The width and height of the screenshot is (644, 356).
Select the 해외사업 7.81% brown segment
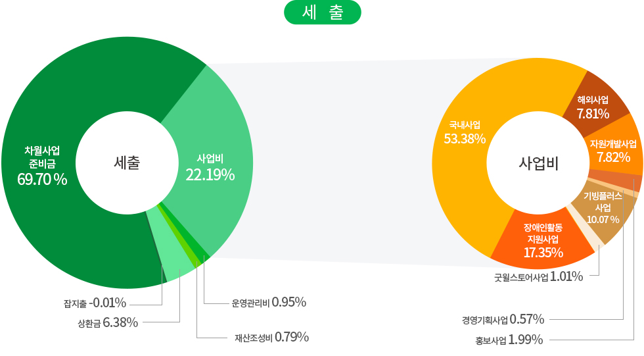tap(593, 107)
